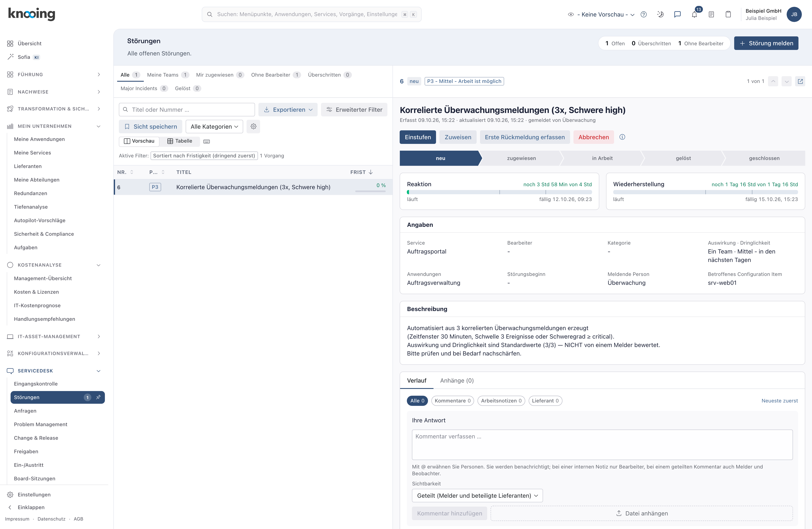Click the Störung melden button
Viewport: 812px width, 529px height.
pos(766,43)
